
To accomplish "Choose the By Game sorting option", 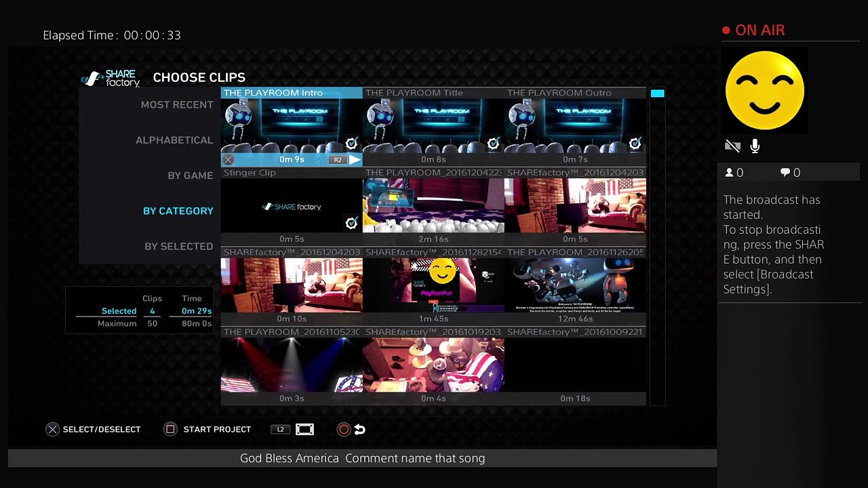I will pyautogui.click(x=191, y=176).
